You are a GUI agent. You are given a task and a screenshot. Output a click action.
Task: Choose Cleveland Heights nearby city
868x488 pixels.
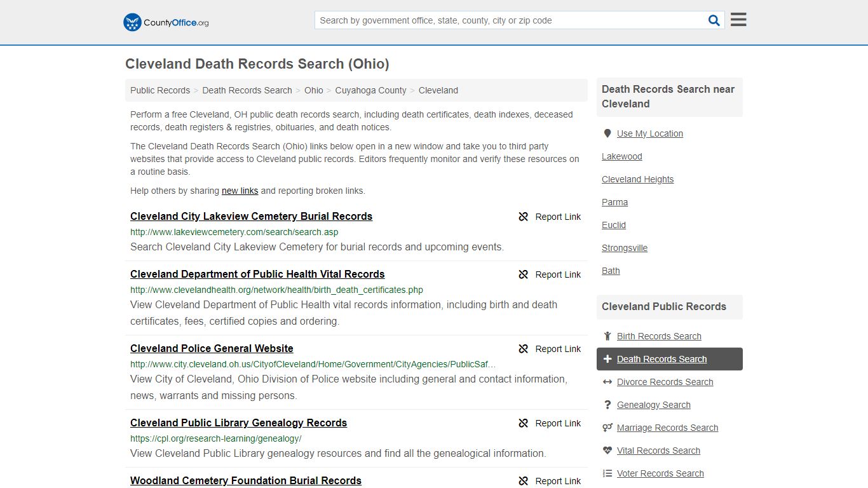coord(638,179)
